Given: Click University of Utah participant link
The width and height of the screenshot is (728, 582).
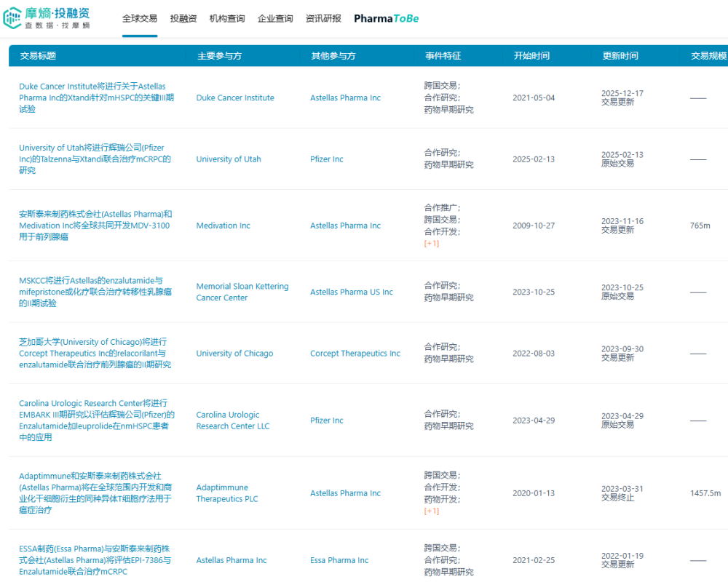Looking at the screenshot, I should [x=229, y=159].
